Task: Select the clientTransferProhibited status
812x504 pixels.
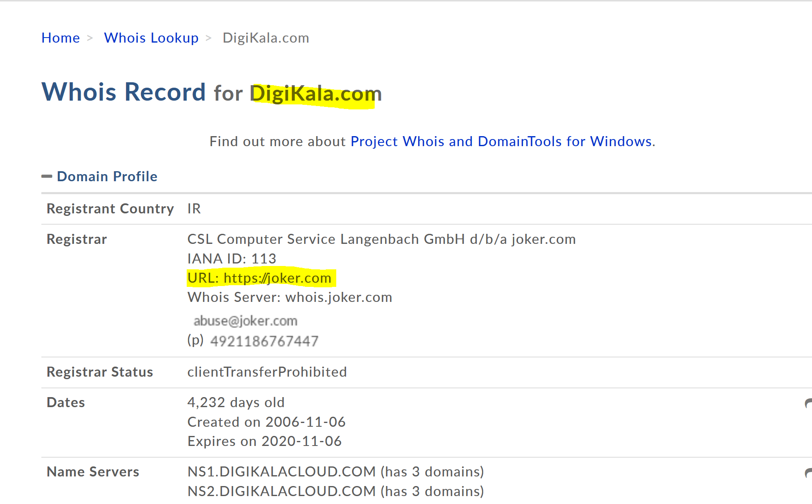Action: click(267, 372)
